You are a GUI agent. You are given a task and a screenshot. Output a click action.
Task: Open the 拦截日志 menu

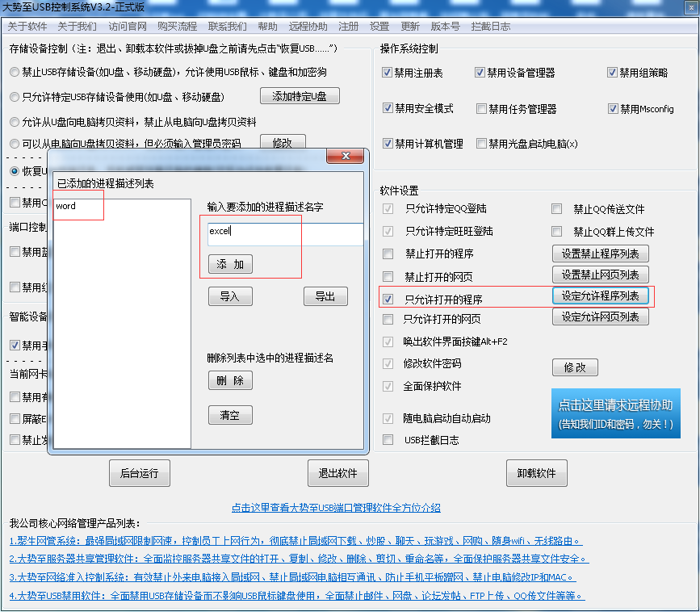tap(490, 26)
